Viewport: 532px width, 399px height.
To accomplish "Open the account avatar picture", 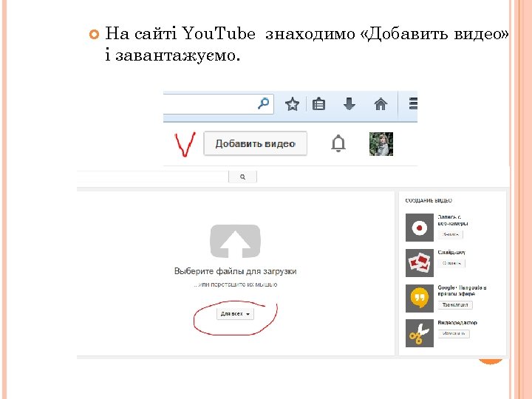I will [x=381, y=144].
